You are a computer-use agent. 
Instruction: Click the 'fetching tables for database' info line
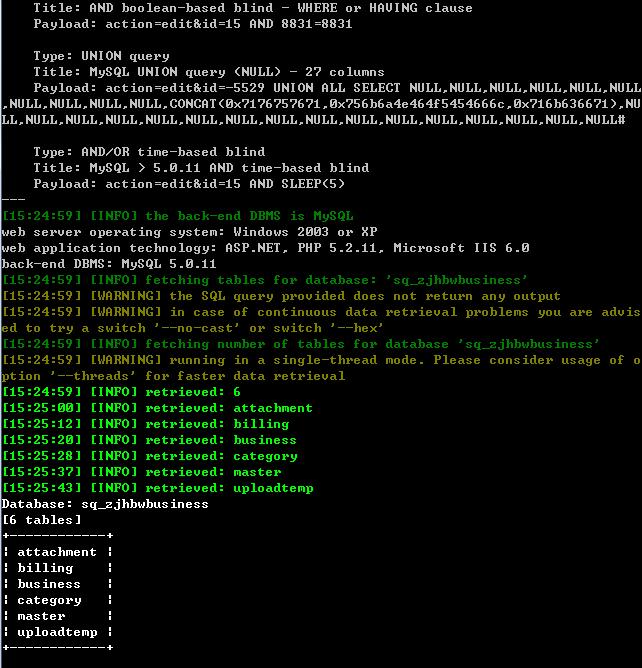tap(265, 280)
